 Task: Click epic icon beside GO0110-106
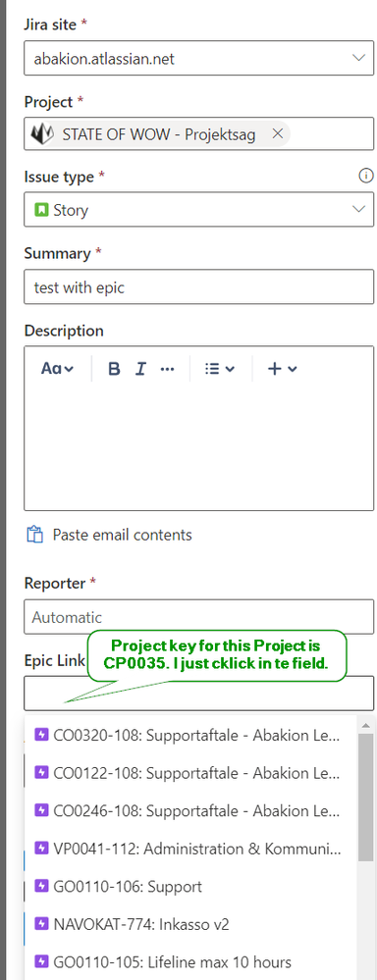(42, 886)
